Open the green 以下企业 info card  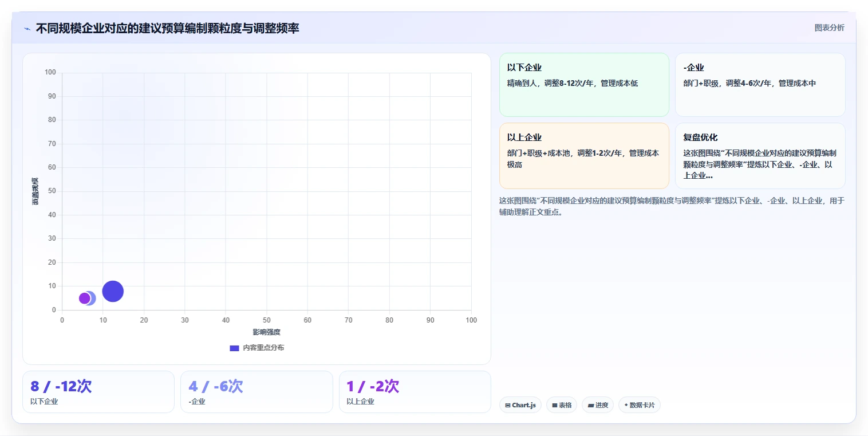pos(584,85)
